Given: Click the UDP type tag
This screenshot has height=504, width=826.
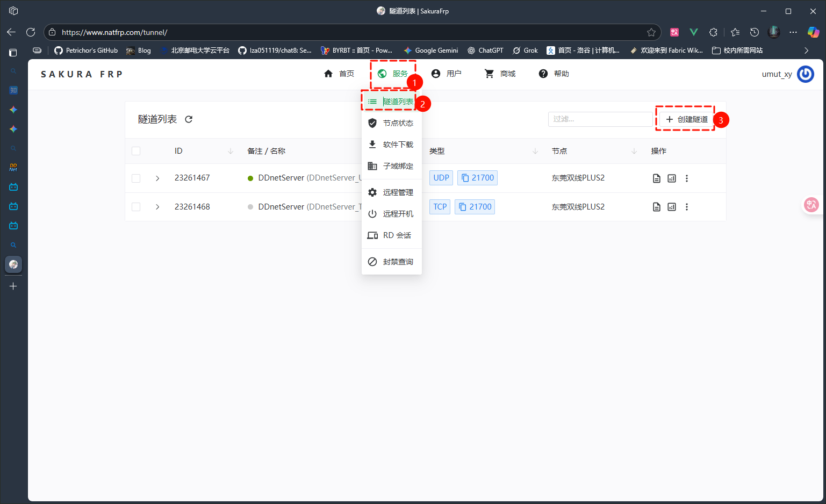Looking at the screenshot, I should click(x=441, y=178).
